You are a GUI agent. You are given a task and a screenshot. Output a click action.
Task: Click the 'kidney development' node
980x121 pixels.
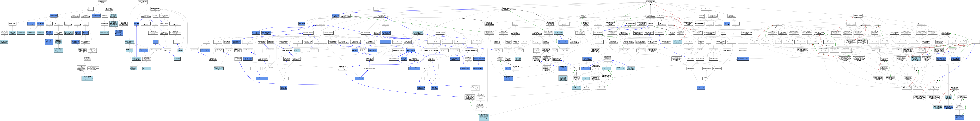(287, 50)
